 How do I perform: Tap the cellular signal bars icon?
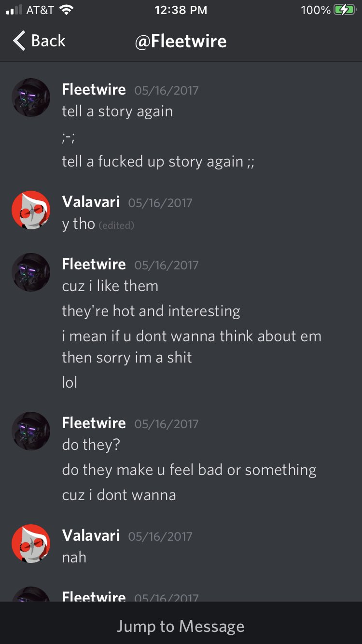[x=14, y=10]
